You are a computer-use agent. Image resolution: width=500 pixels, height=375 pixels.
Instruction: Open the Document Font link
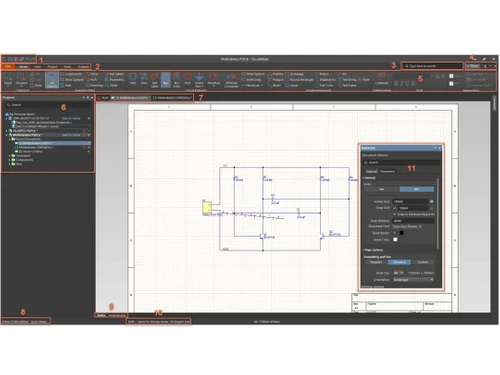(x=407, y=226)
